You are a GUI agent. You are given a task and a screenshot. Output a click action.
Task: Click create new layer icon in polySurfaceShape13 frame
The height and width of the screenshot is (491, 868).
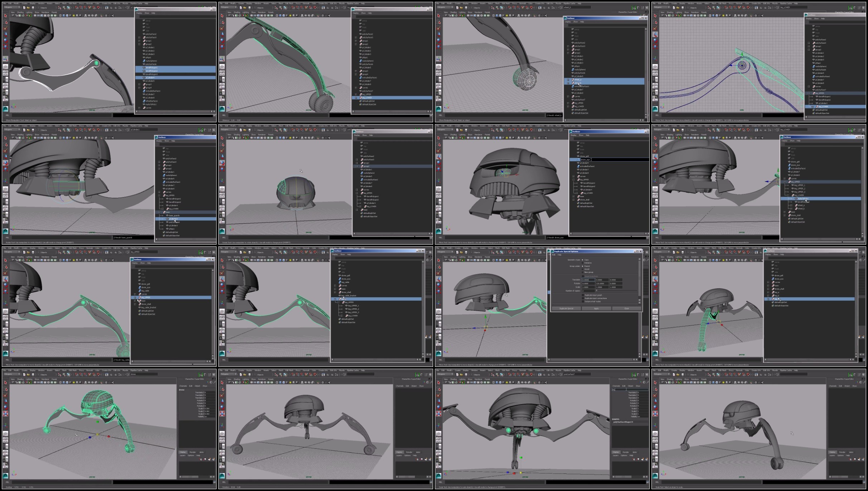[x=642, y=459]
